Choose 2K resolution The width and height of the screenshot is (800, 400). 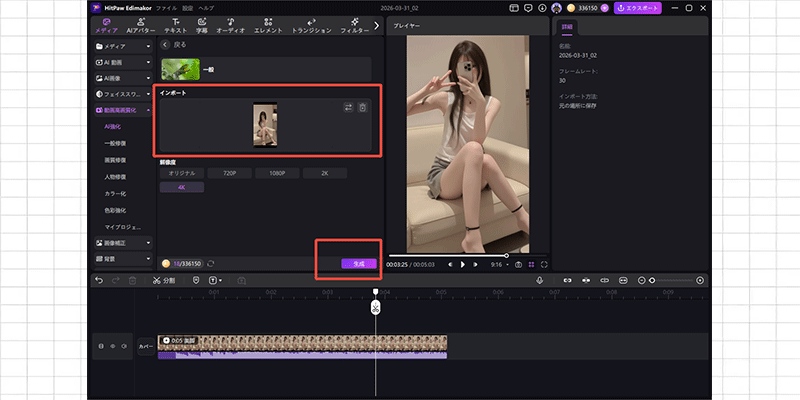324,173
